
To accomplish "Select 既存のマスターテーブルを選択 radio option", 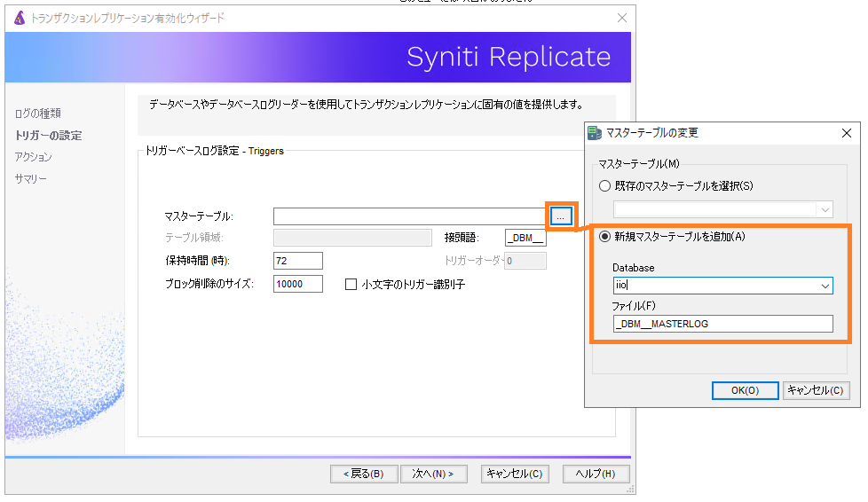I will click(605, 186).
